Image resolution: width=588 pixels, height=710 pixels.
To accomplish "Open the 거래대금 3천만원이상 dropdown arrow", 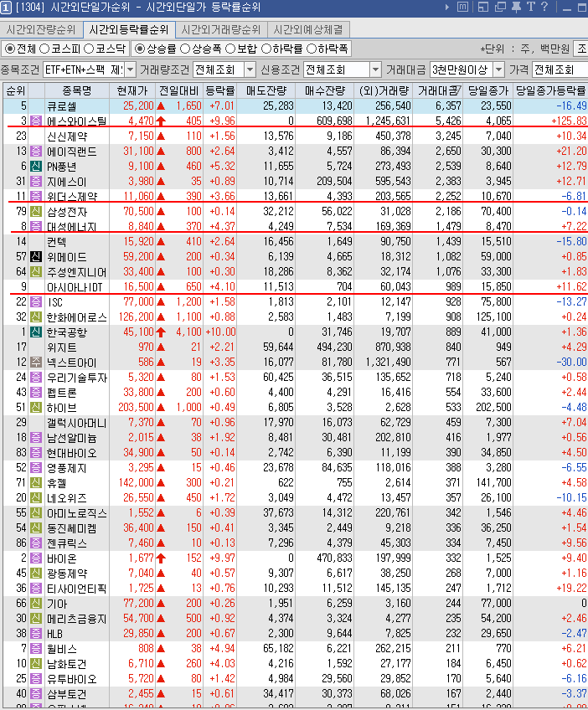I will [498, 69].
